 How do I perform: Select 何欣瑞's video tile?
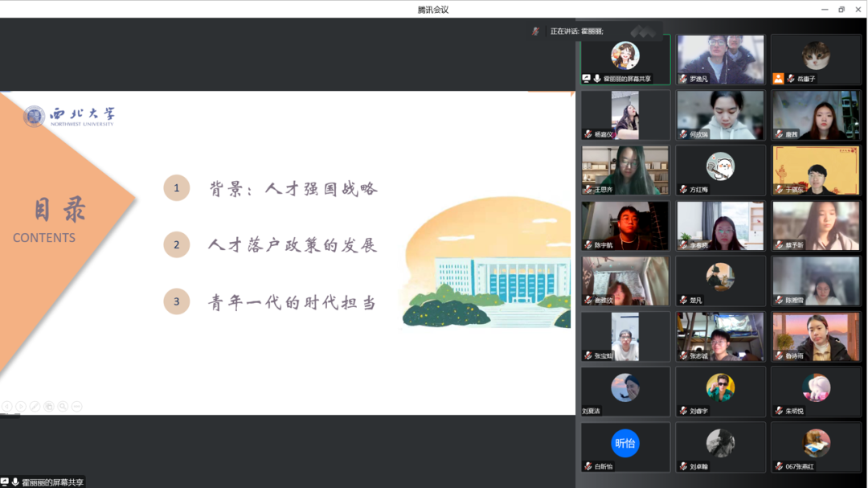click(x=720, y=115)
